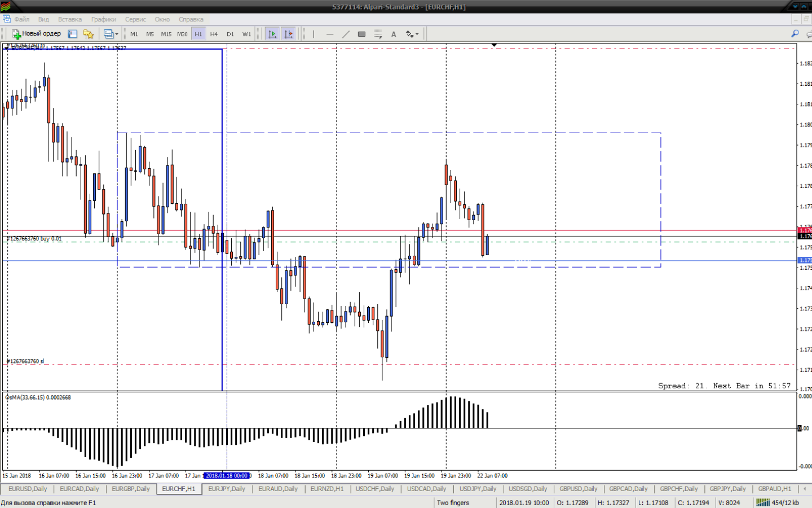Click the Spread: 21 Next Bar text

(x=725, y=386)
